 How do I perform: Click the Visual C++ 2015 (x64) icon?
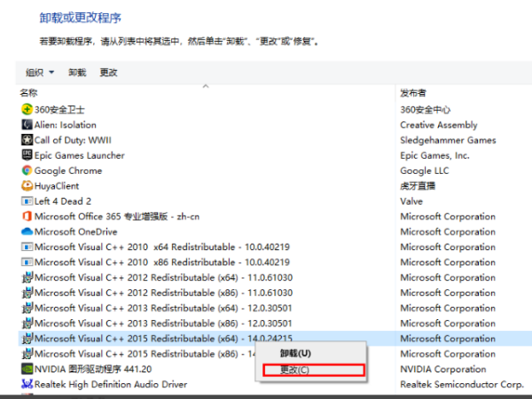coord(27,339)
